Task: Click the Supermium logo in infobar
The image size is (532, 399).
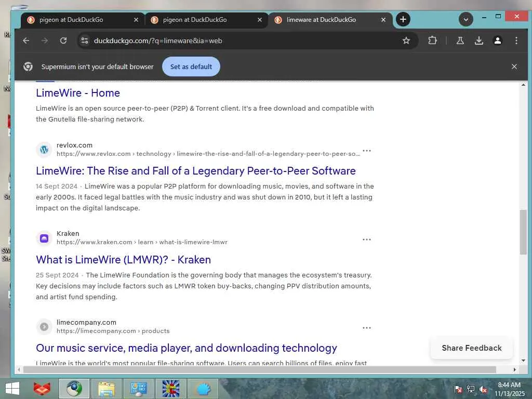Action: tap(28, 66)
